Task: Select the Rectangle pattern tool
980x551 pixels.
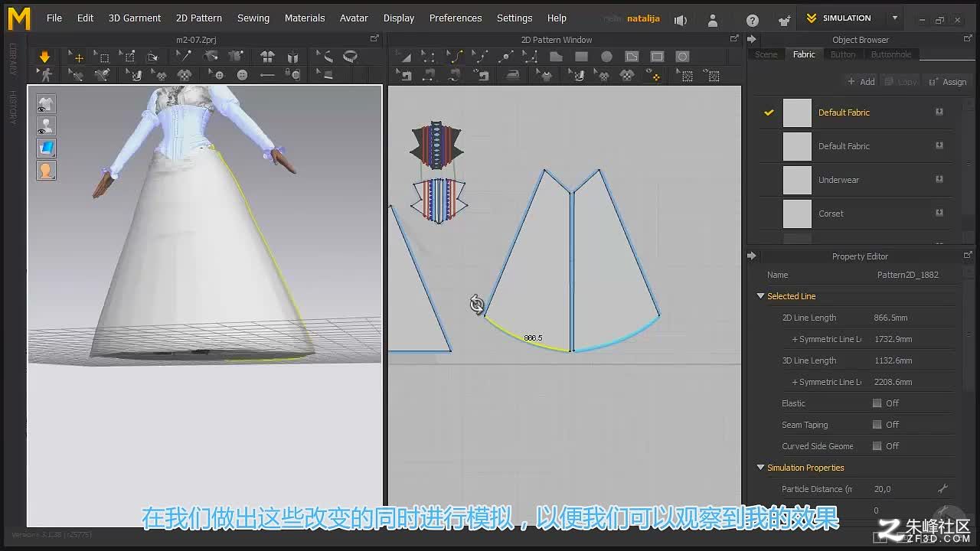Action: click(581, 57)
